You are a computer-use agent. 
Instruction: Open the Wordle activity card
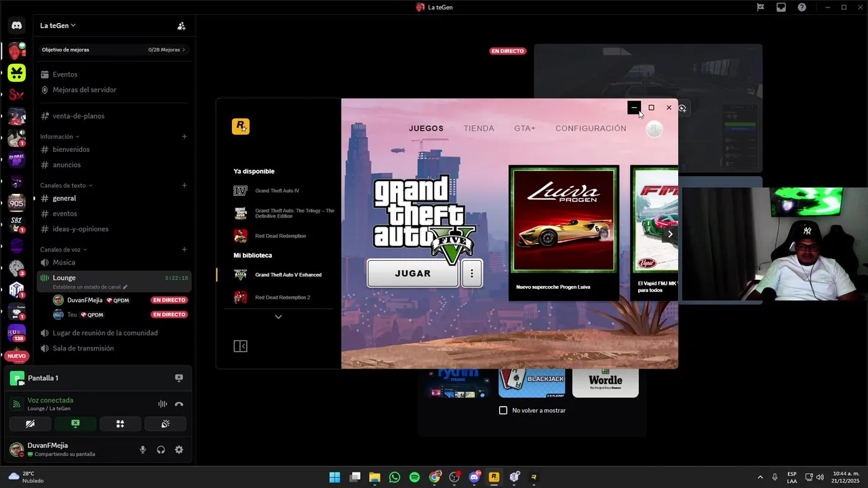tap(606, 383)
